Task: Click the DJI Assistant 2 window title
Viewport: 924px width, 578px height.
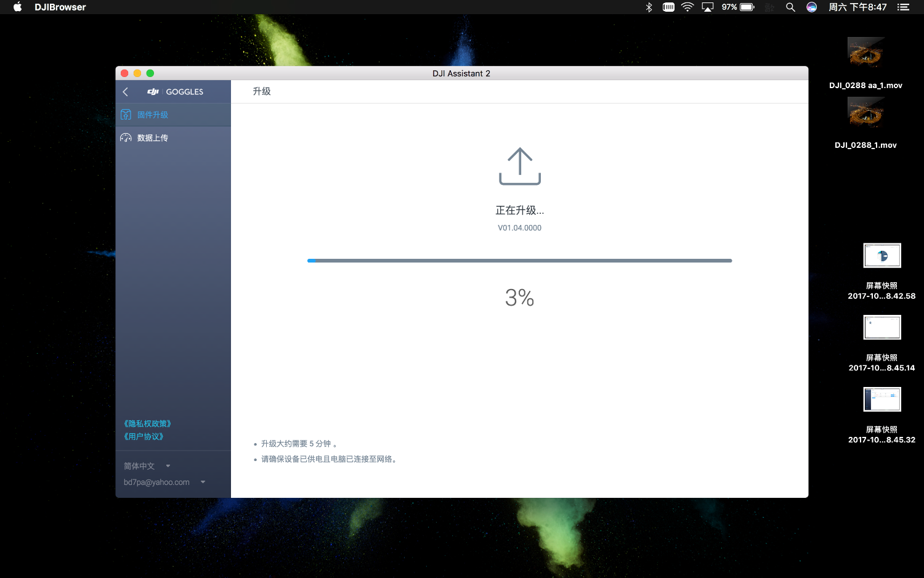Action: pos(461,73)
